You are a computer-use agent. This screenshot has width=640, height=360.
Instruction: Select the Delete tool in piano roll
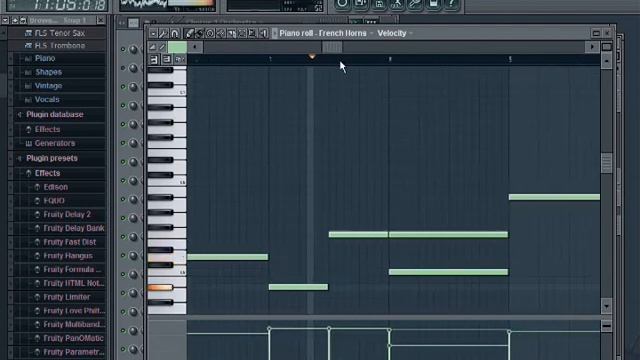[x=210, y=33]
